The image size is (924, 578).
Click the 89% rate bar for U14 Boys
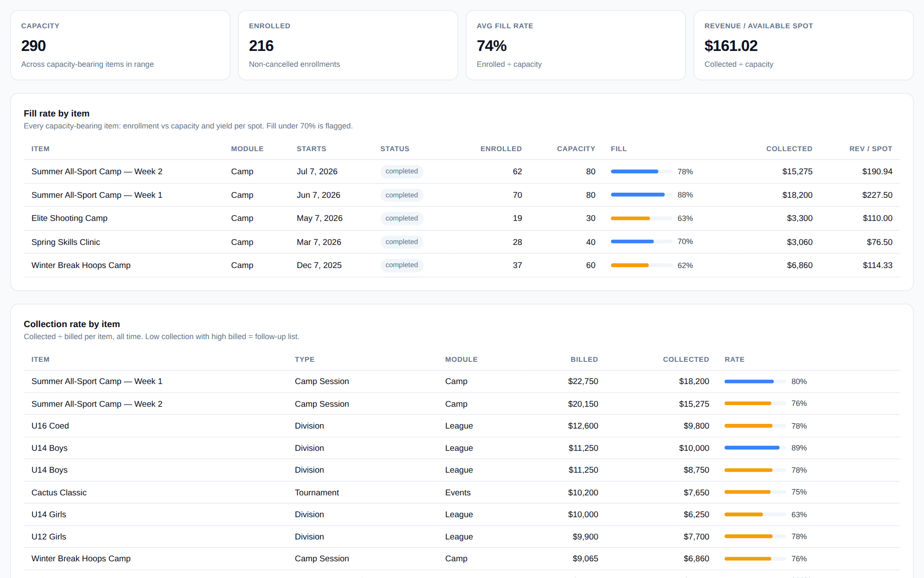(755, 448)
